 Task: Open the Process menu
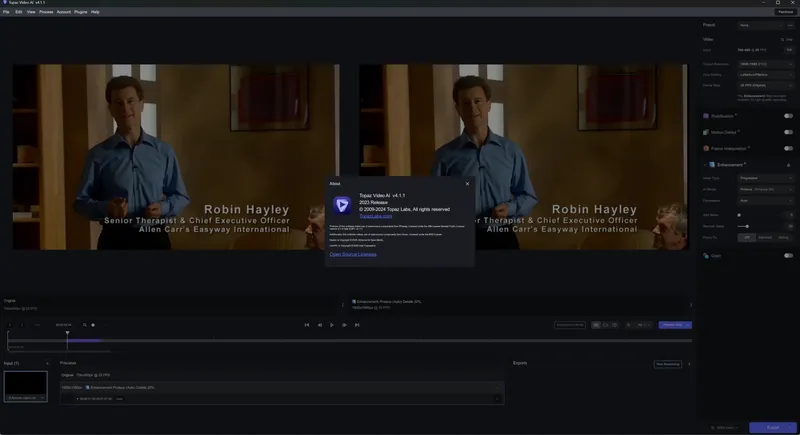coord(46,12)
